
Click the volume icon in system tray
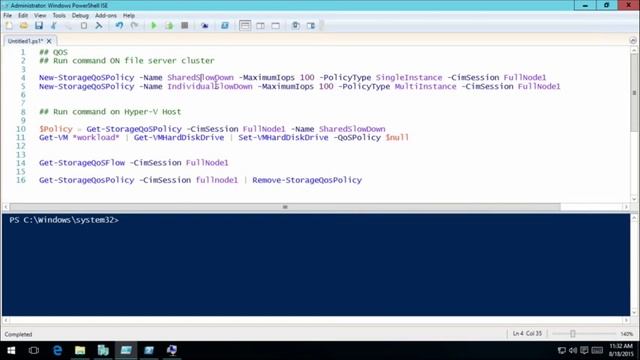pos(573,350)
